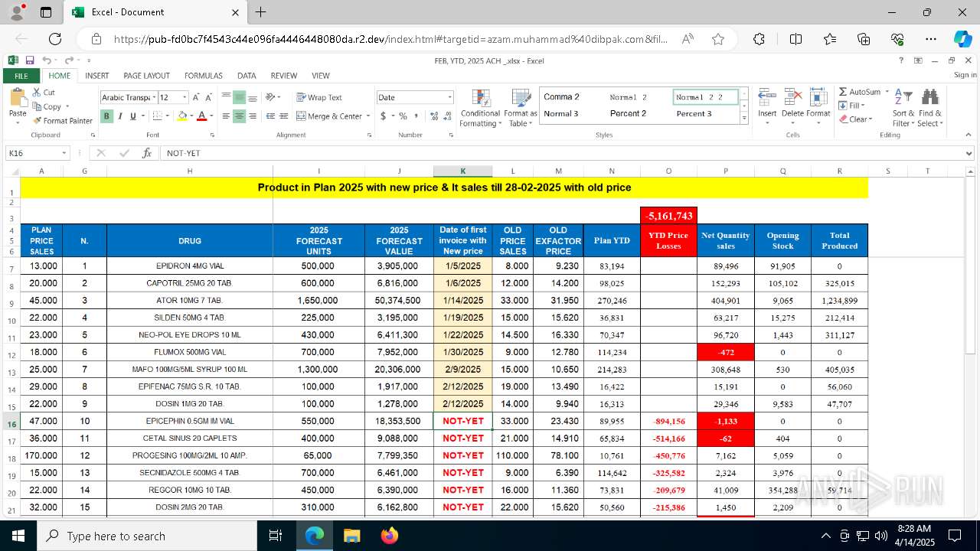Apply Percent Style number format
The width and height of the screenshot is (980, 551).
pos(403,116)
